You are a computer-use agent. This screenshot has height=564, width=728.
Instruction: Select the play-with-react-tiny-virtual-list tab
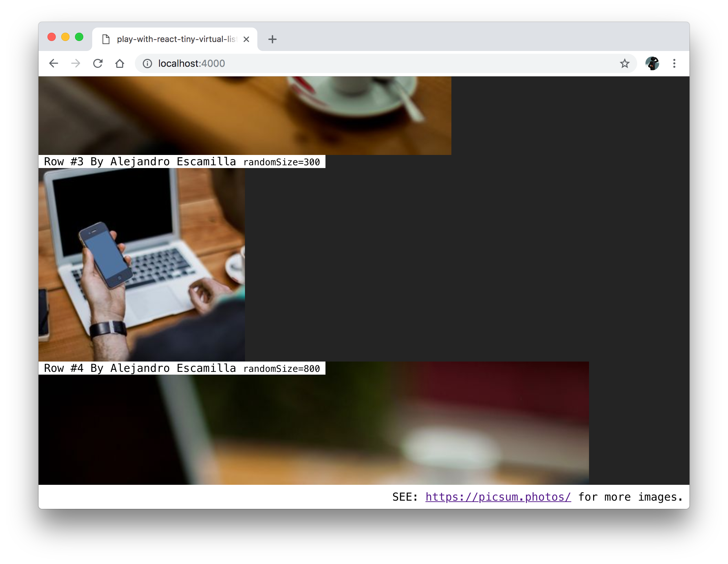pyautogui.click(x=172, y=39)
